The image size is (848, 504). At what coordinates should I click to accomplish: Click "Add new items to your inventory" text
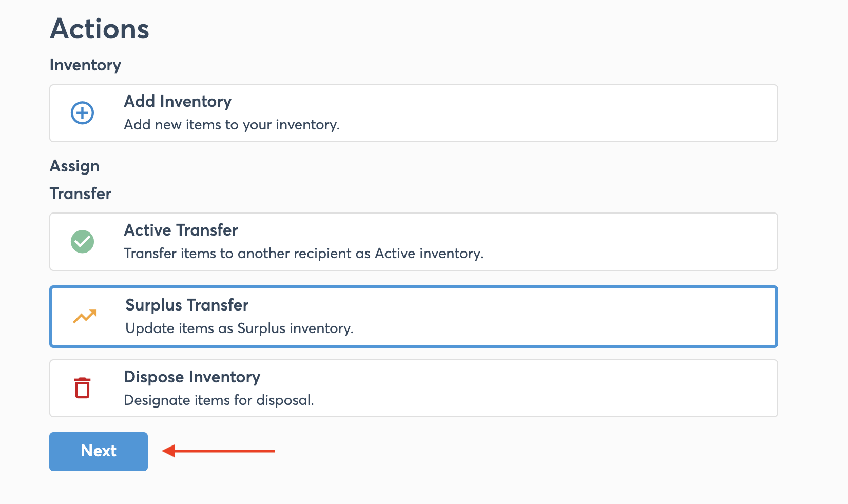pos(232,125)
